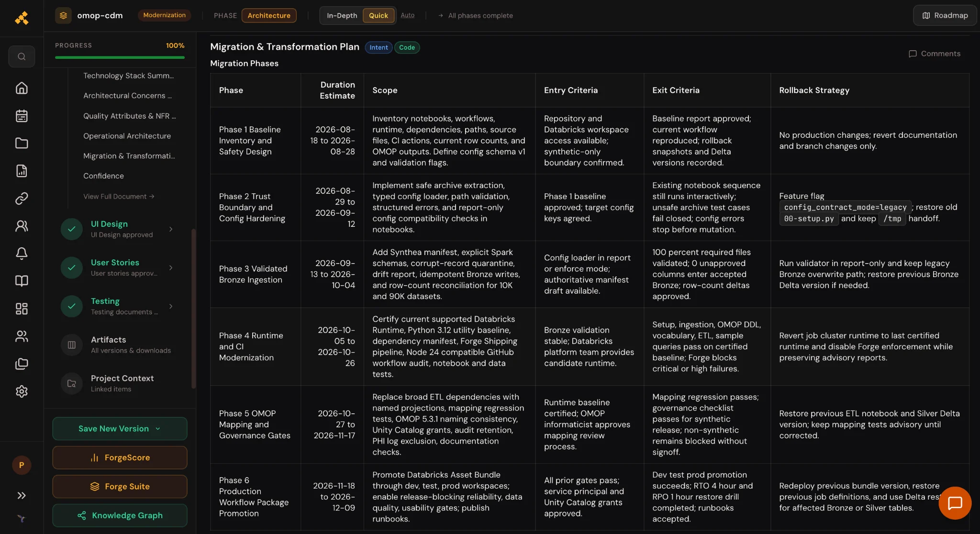Open the floating chat bubble button
980x534 pixels.
pos(955,503)
